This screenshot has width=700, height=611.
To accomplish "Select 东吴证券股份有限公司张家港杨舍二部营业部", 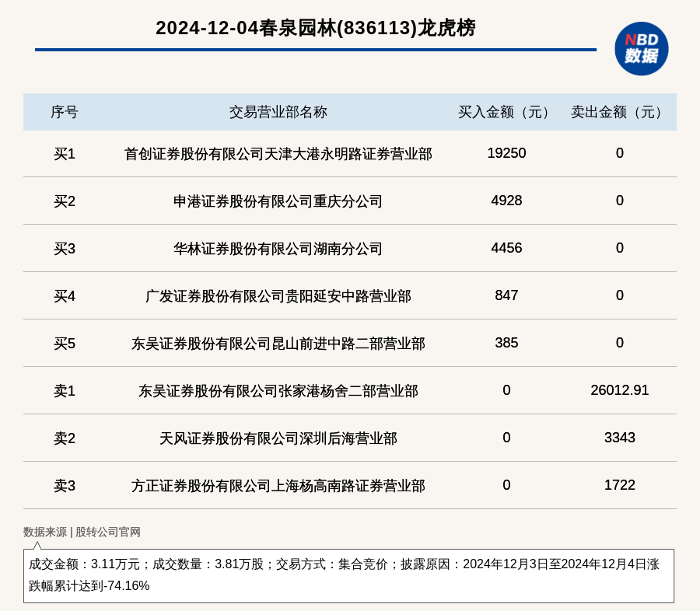I will pos(278,391).
